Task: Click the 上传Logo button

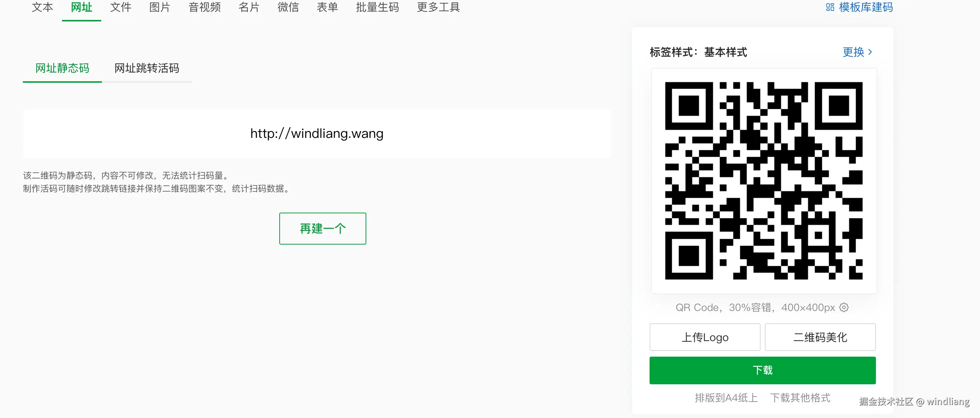Action: pos(705,337)
